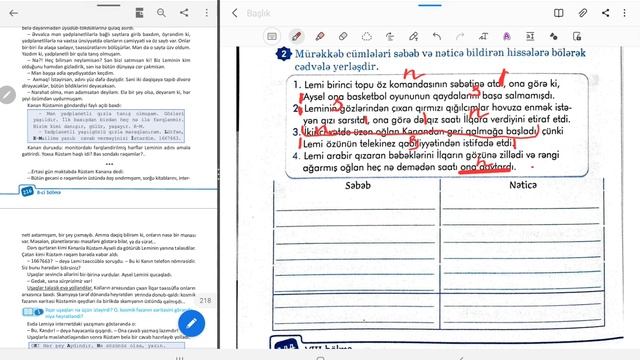The height and width of the screenshot is (360, 640).
Task: Select the Eraser tool
Action: pos(343,37)
